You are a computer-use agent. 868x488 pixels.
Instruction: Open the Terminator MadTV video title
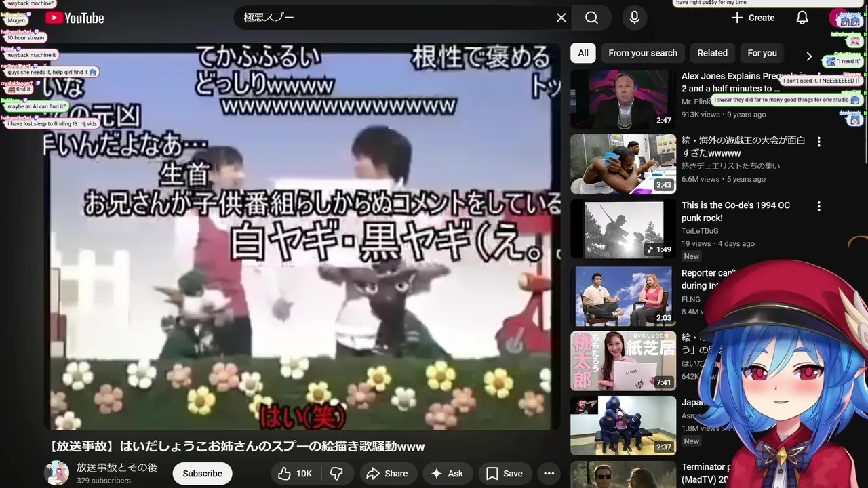(705, 473)
